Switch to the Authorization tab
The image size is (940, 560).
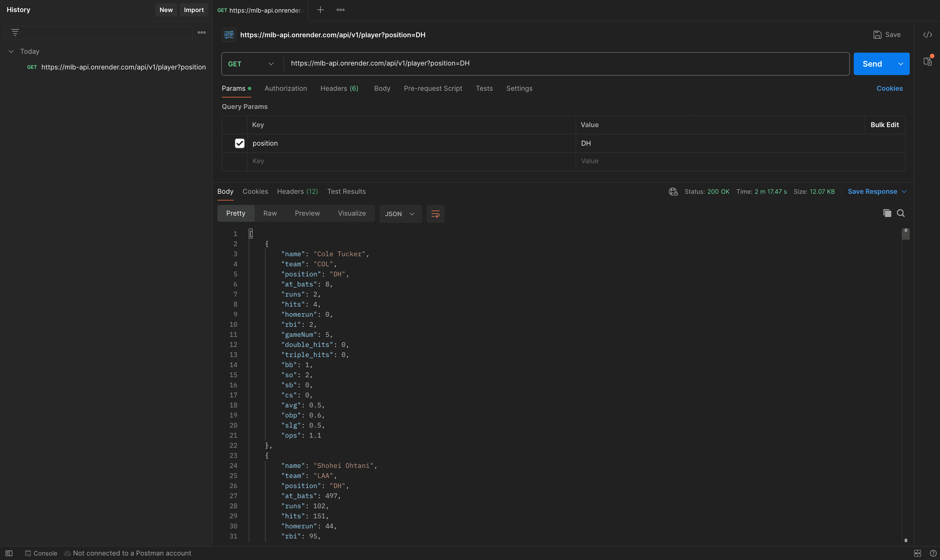(x=286, y=88)
